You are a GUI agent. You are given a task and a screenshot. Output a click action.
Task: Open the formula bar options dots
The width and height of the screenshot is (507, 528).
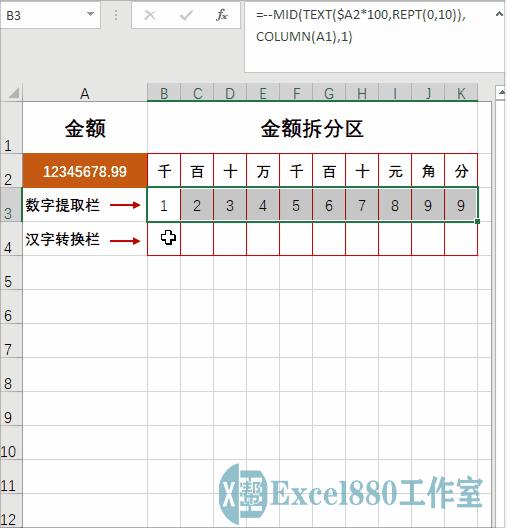pos(116,15)
